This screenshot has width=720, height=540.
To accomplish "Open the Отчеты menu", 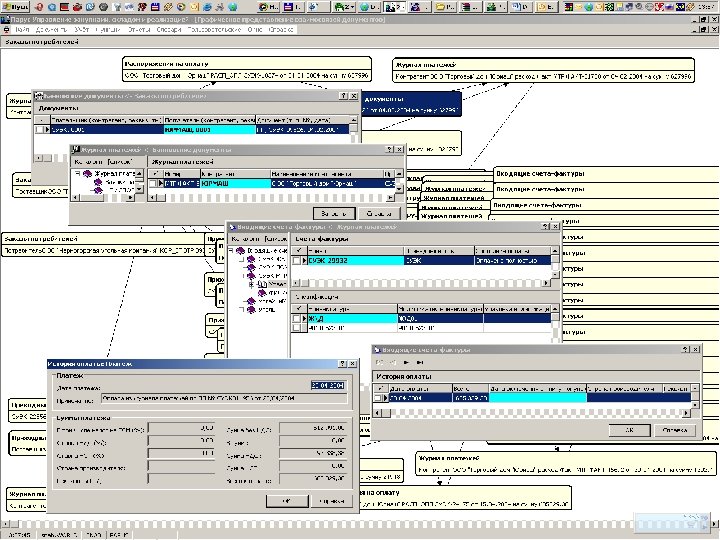I will click(139, 29).
